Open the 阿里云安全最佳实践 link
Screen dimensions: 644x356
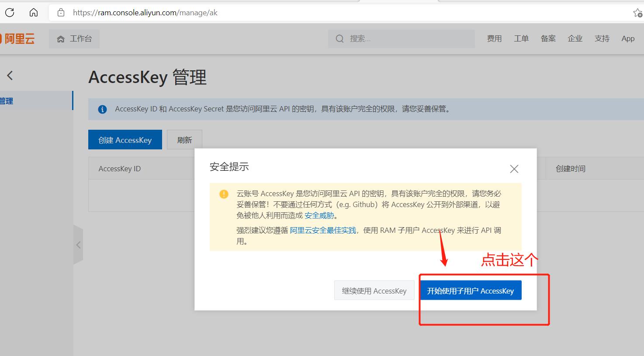pyautogui.click(x=323, y=230)
